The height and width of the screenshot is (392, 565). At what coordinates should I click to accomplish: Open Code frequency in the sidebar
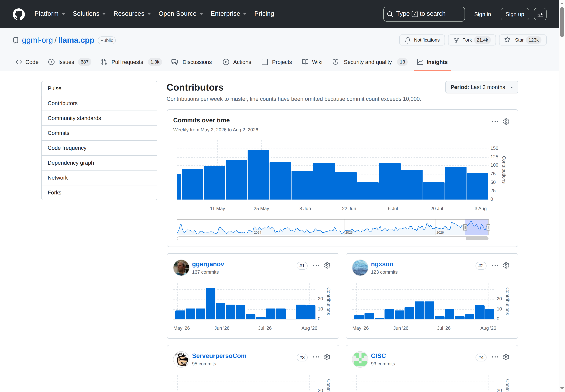pos(99,148)
